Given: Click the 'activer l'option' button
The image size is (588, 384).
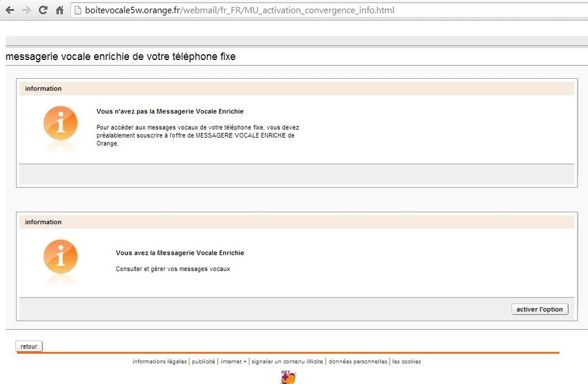Looking at the screenshot, I should (x=540, y=309).
